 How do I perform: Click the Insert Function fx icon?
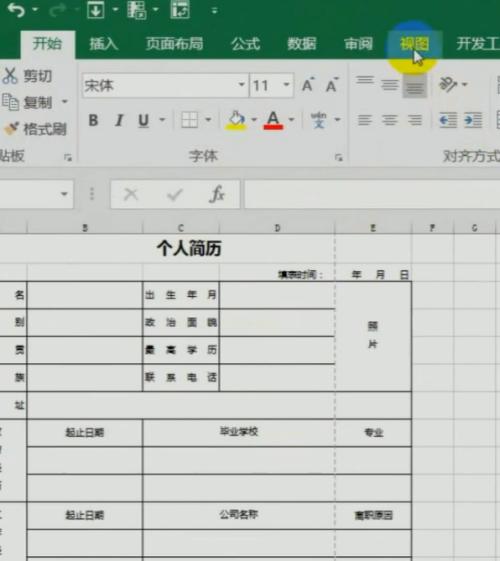[217, 194]
